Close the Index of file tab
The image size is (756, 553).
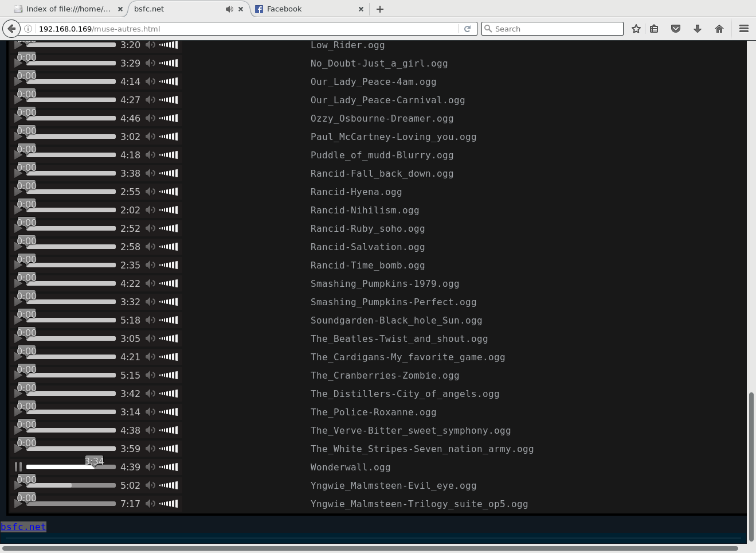pyautogui.click(x=120, y=9)
